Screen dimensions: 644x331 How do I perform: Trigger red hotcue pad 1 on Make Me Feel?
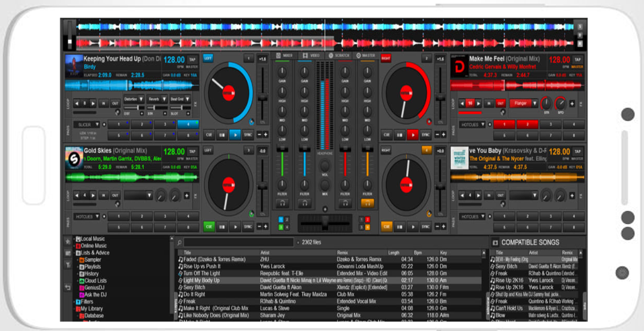click(504, 124)
